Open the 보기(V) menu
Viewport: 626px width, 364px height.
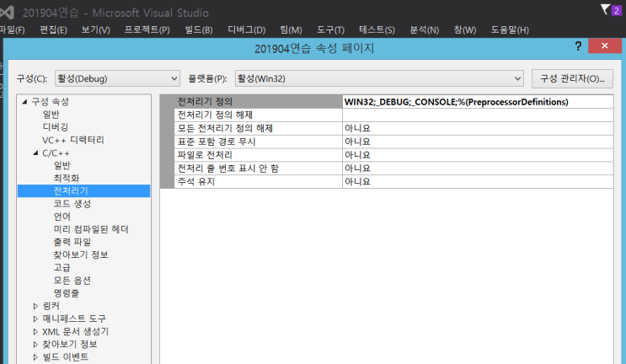click(x=95, y=30)
